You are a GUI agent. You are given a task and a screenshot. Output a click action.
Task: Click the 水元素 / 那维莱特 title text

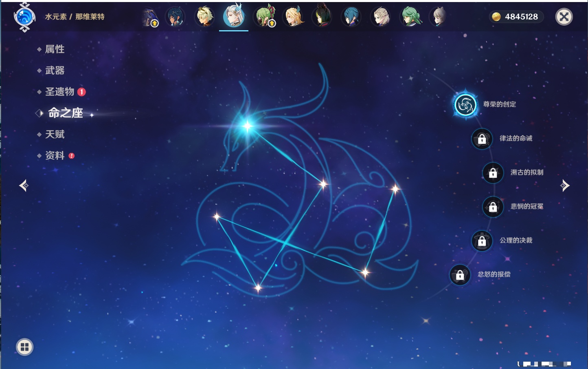[x=75, y=17]
